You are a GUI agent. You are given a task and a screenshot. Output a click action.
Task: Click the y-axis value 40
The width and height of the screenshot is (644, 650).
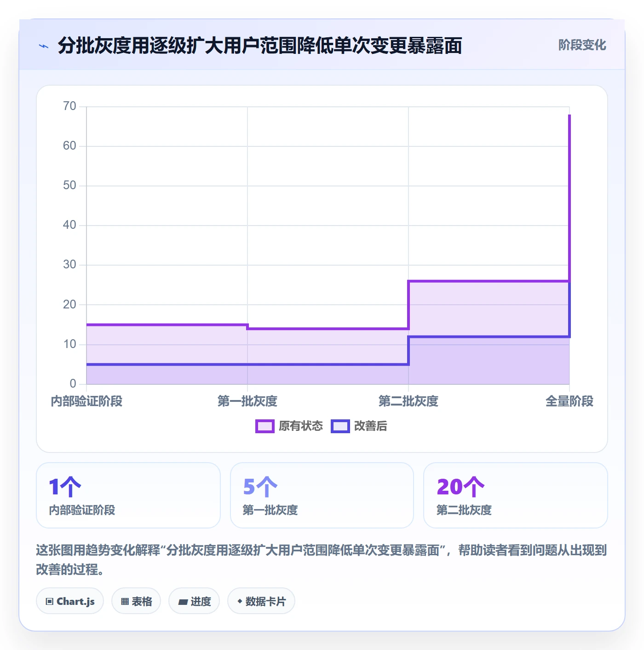click(x=69, y=225)
